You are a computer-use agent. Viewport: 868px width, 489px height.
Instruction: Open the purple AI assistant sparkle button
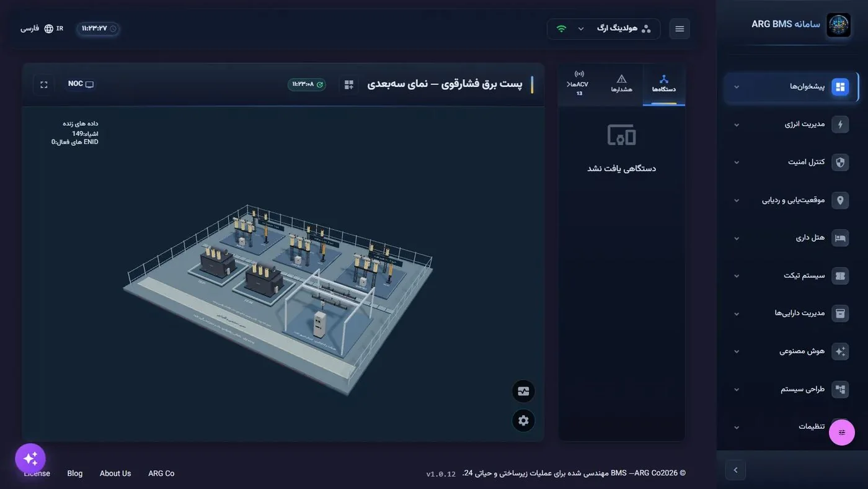pos(30,459)
